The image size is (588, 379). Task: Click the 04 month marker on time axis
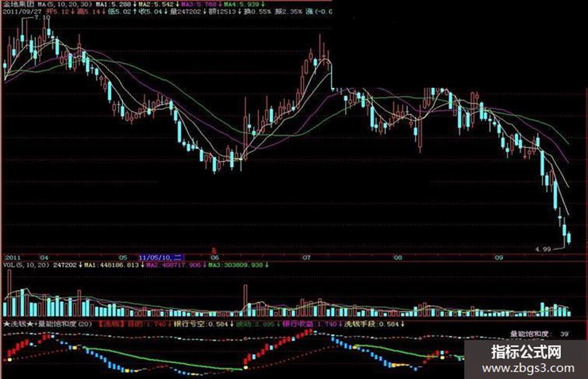coord(44,258)
